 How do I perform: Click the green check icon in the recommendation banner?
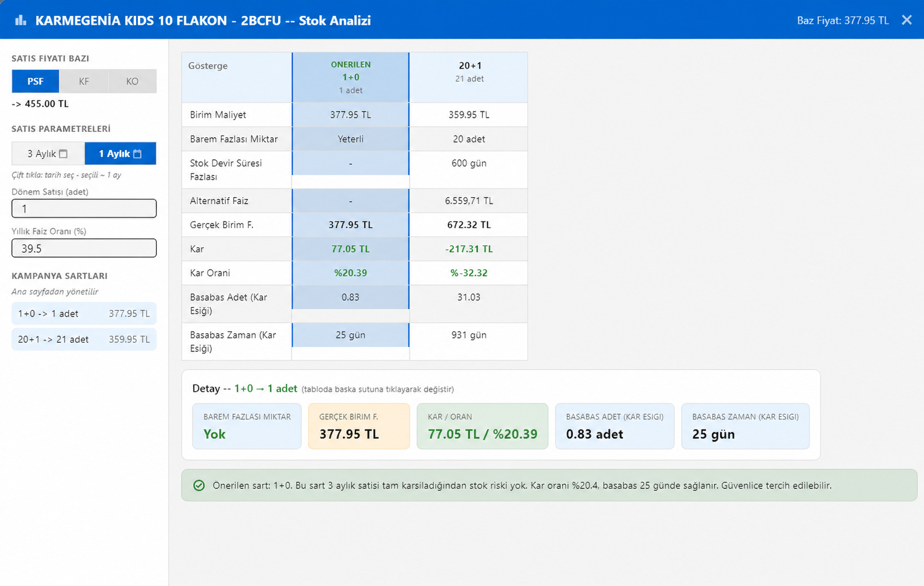[x=199, y=485]
